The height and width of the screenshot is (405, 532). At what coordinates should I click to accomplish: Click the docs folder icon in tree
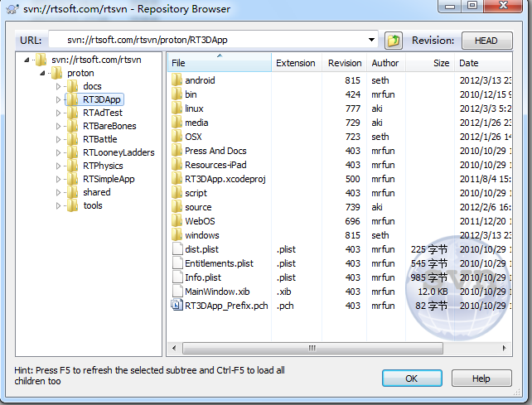tap(72, 86)
